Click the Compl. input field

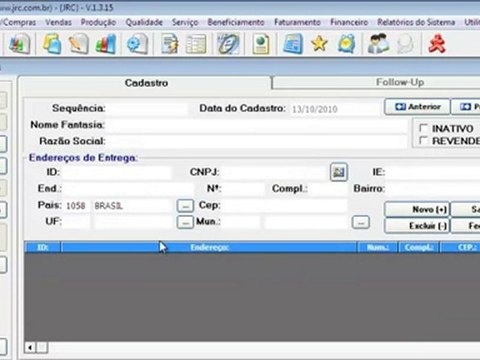(x=327, y=189)
